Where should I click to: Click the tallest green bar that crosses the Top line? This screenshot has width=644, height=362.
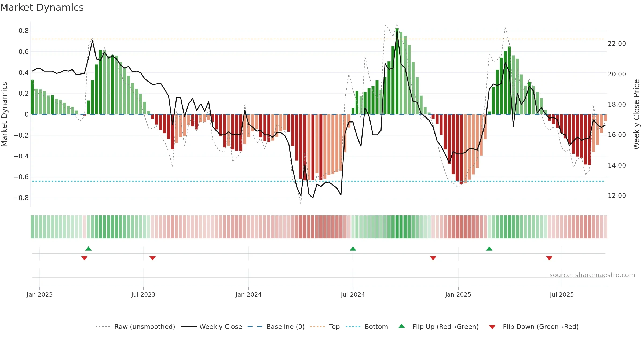coord(397,71)
